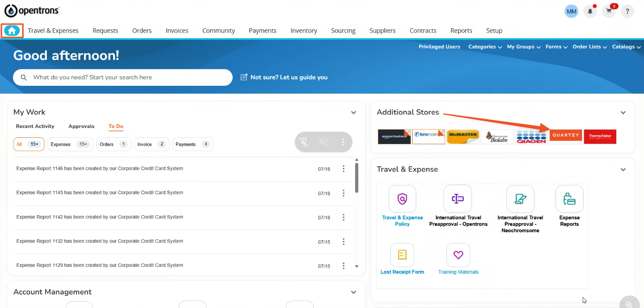Switch to the Recent Activity tab
The width and height of the screenshot is (644, 308).
tap(35, 126)
